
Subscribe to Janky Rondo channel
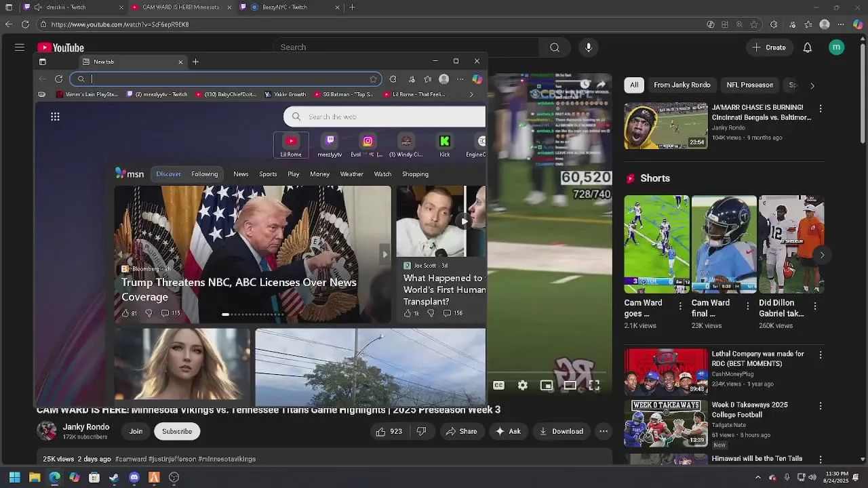177,431
